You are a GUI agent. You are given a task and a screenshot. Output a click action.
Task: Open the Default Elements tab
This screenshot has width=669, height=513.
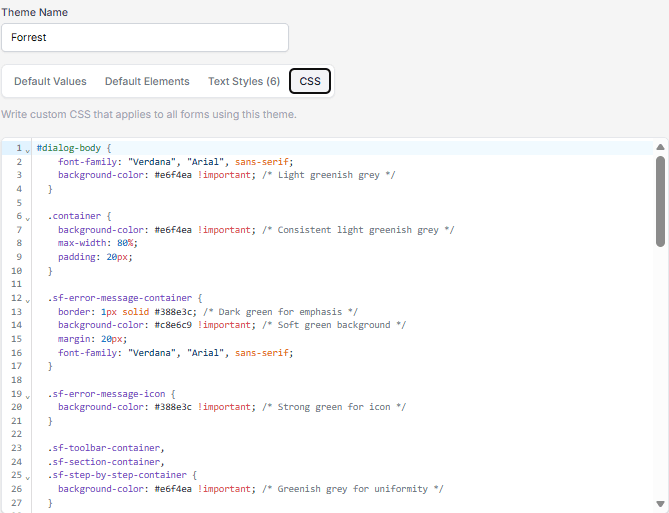click(x=147, y=81)
